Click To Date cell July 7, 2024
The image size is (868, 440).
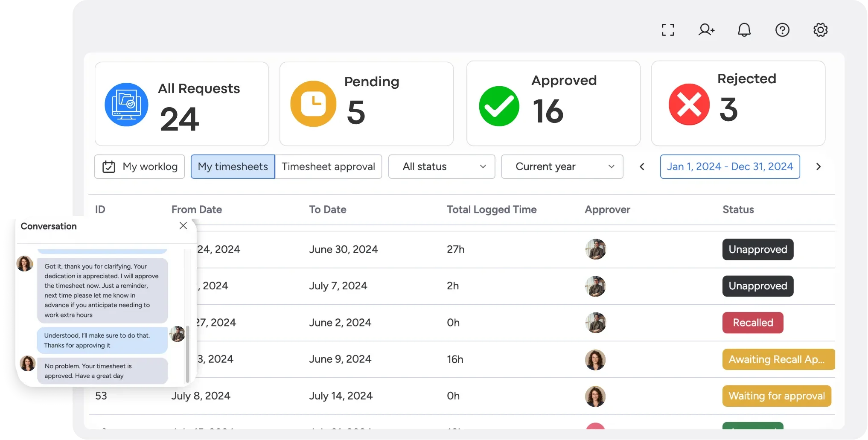pyautogui.click(x=338, y=286)
